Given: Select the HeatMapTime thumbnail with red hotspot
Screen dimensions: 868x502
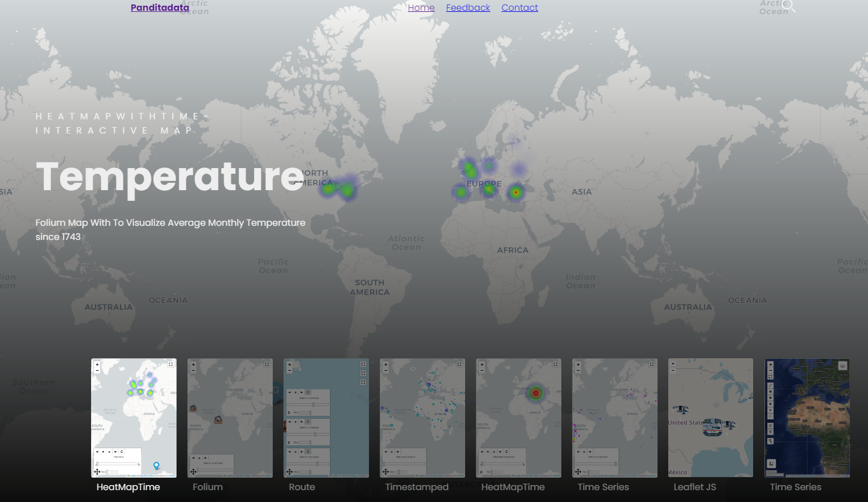Looking at the screenshot, I should pyautogui.click(x=519, y=418).
